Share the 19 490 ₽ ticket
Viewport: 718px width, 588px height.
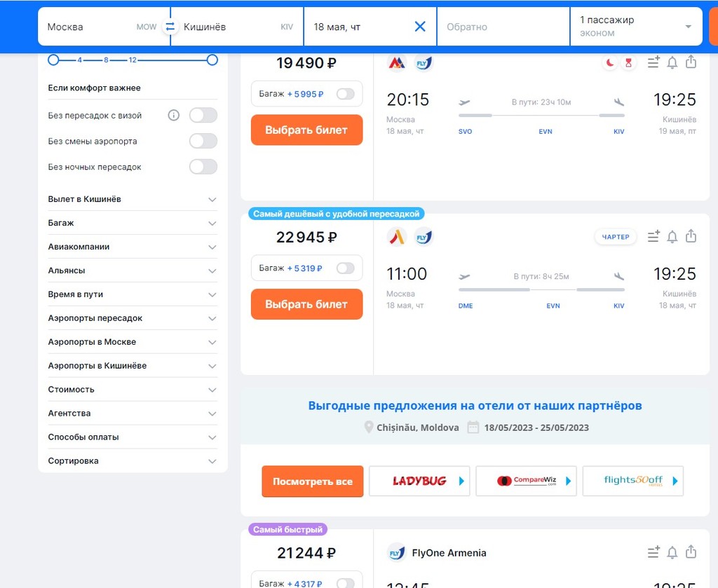click(x=691, y=62)
